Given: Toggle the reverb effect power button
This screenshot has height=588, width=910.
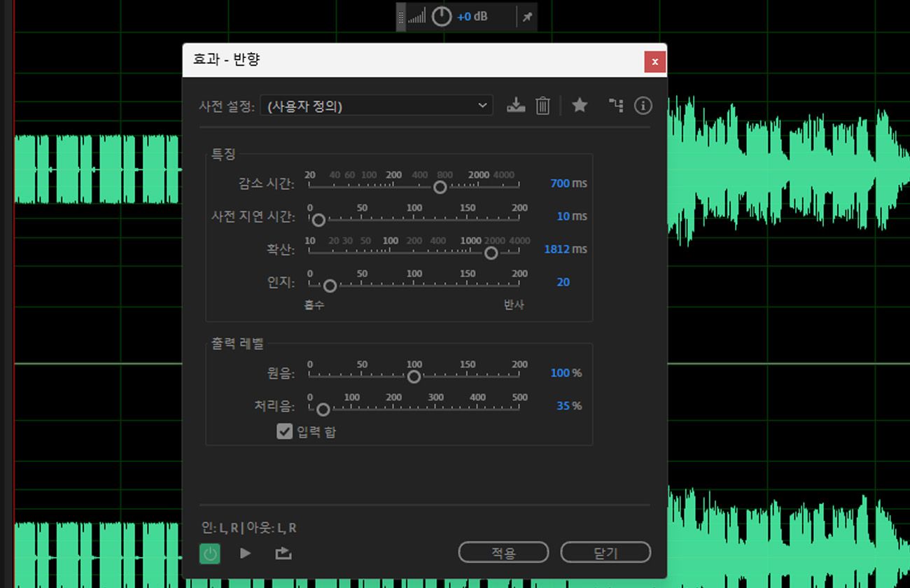Looking at the screenshot, I should (209, 552).
